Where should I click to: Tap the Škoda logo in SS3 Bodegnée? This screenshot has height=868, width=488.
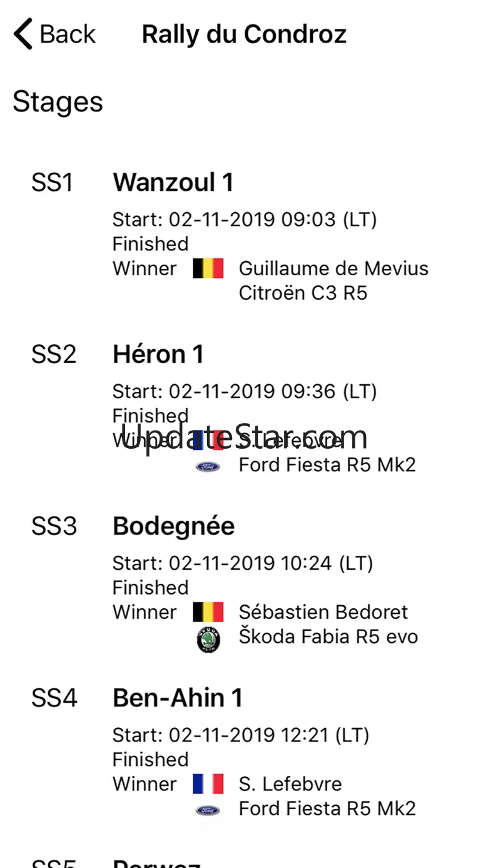point(208,640)
